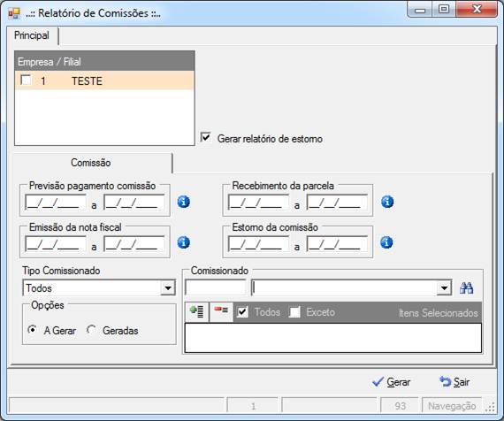Viewport: 504px width, 421px height.
Task: Minimize the Relatório de Comissões window
Action: pos(420,10)
